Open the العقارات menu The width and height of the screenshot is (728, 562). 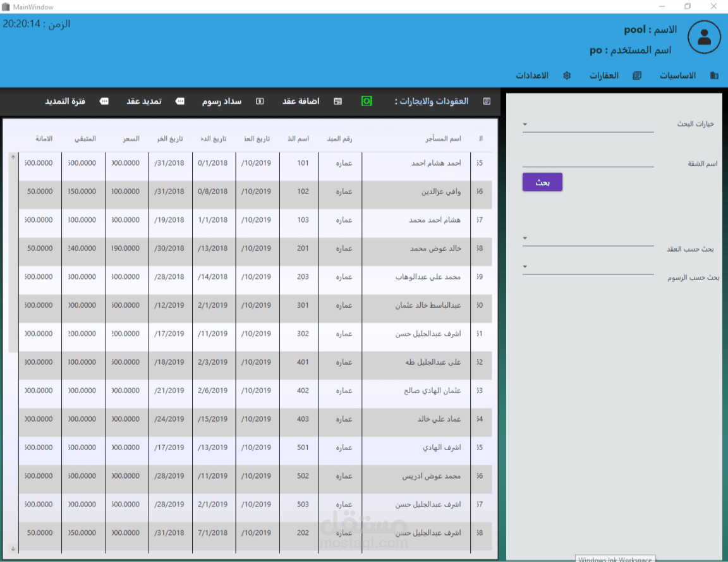[x=604, y=76]
